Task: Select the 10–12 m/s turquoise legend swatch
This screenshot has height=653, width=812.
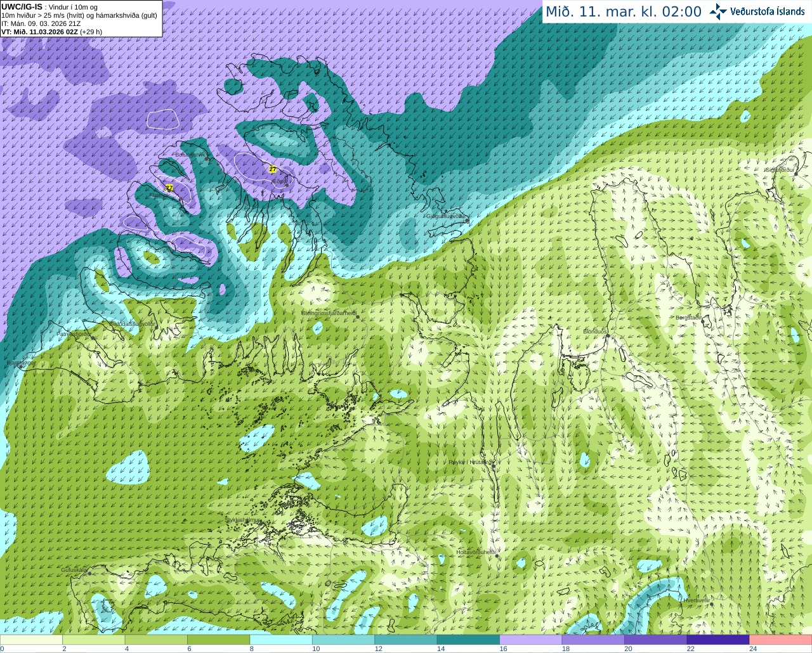Action: pyautogui.click(x=344, y=639)
